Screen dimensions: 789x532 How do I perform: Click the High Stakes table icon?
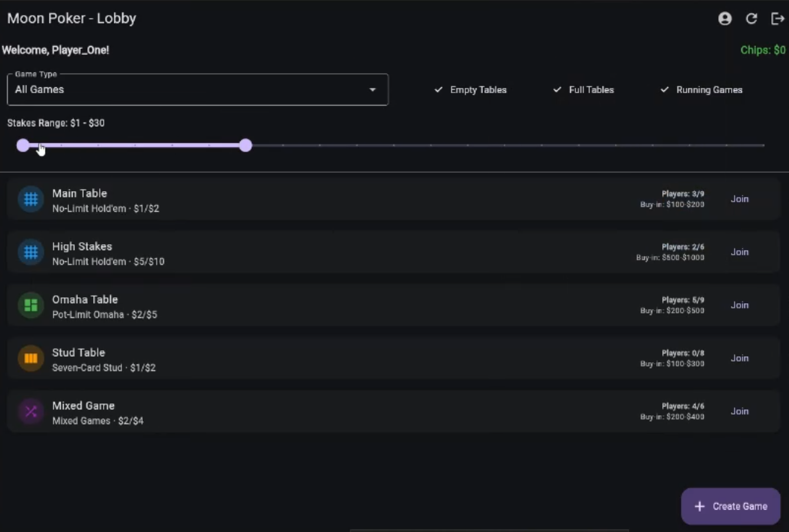coord(30,252)
